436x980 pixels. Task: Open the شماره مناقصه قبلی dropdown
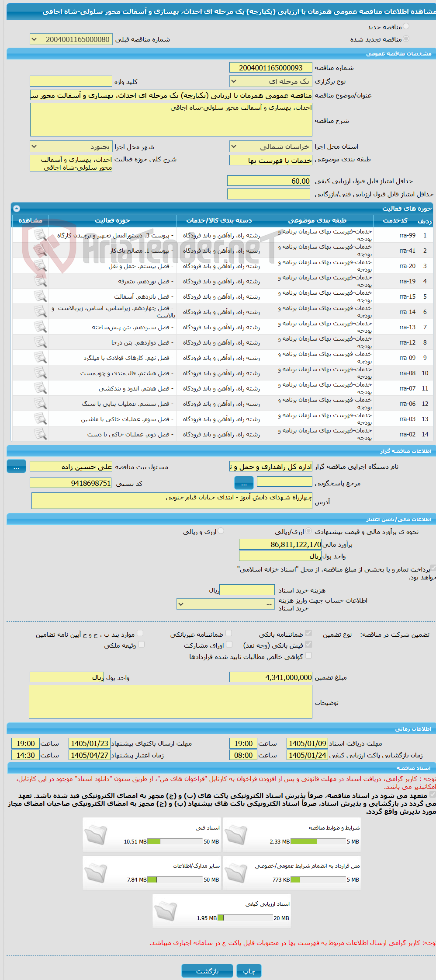pos(71,39)
